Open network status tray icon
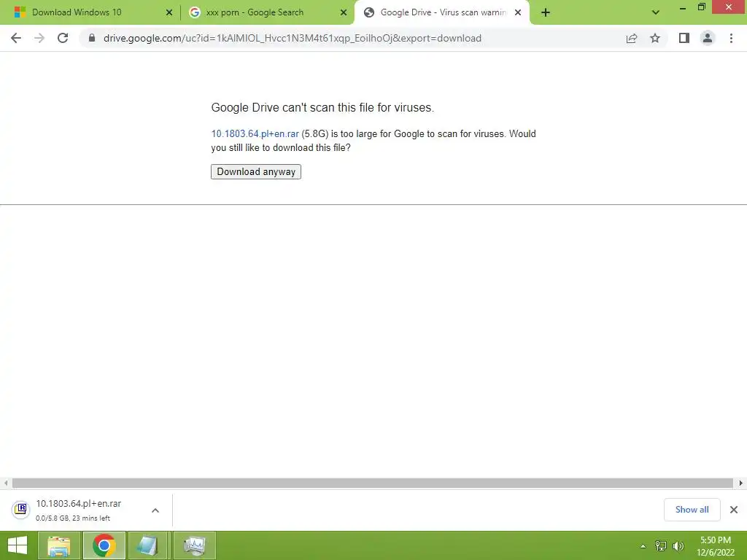The height and width of the screenshot is (560, 747). pos(661,545)
